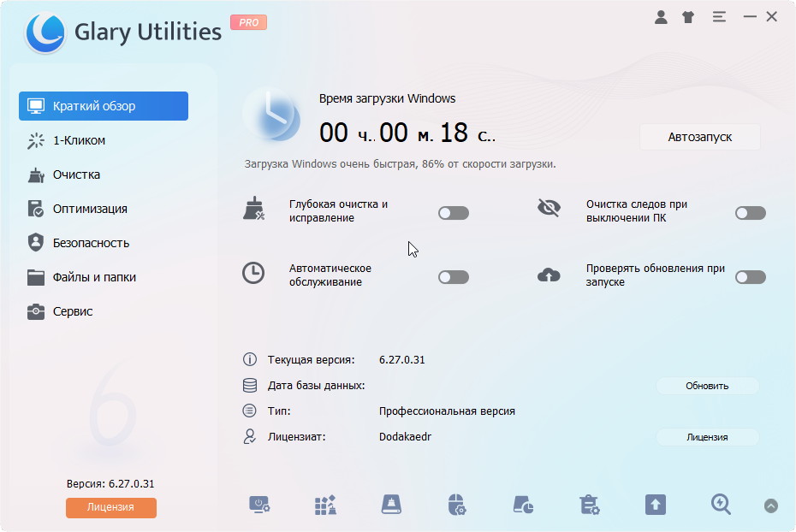Click the 'Дата базы данных:' label
This screenshot has height=532, width=796.
click(x=317, y=386)
